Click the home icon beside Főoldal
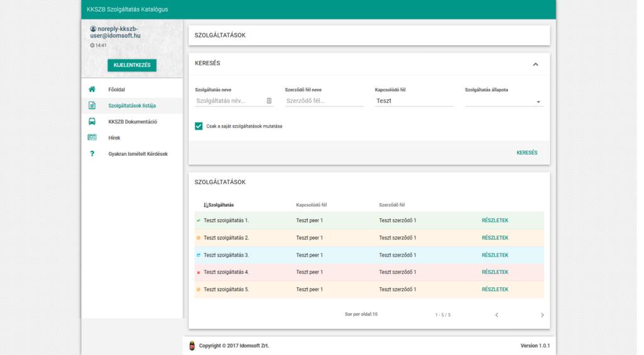Image resolution: width=644 pixels, height=355 pixels. coord(92,89)
